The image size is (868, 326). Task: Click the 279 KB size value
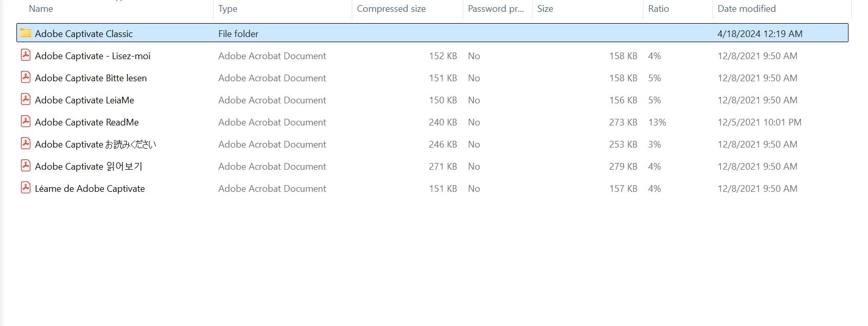(x=623, y=166)
